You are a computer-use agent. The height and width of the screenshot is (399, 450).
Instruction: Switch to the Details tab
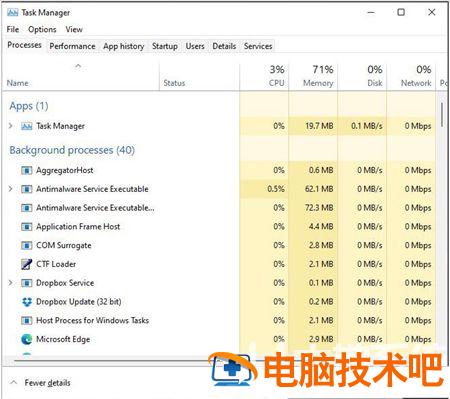click(x=224, y=46)
